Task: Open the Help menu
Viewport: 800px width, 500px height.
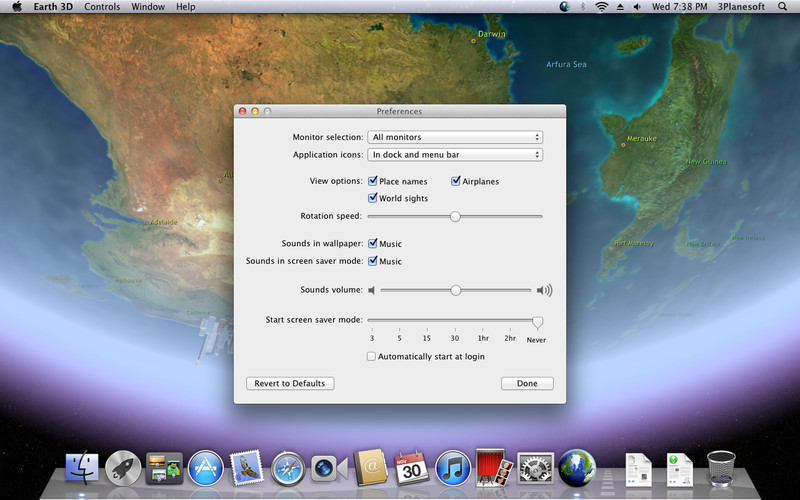Action: click(x=186, y=7)
